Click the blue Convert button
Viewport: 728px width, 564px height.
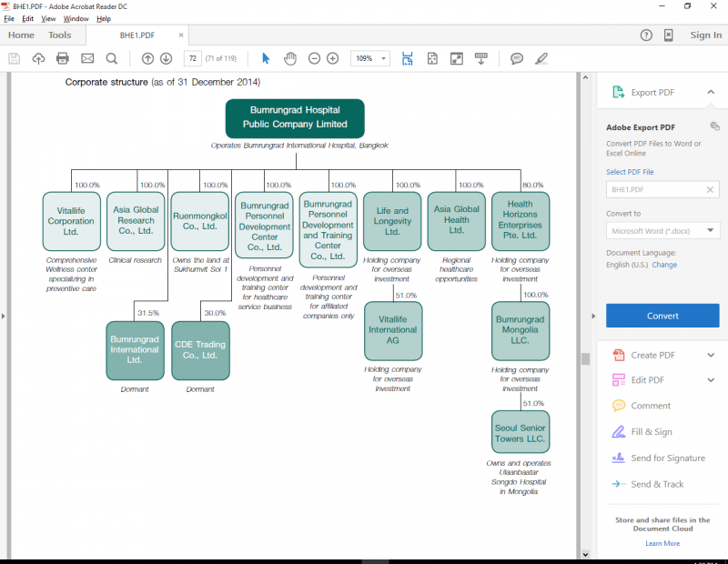(662, 316)
